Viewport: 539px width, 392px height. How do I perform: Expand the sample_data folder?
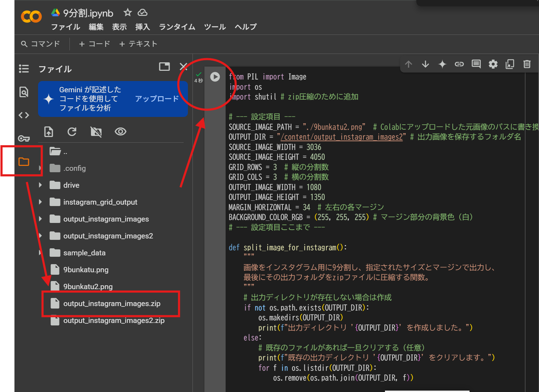point(41,253)
